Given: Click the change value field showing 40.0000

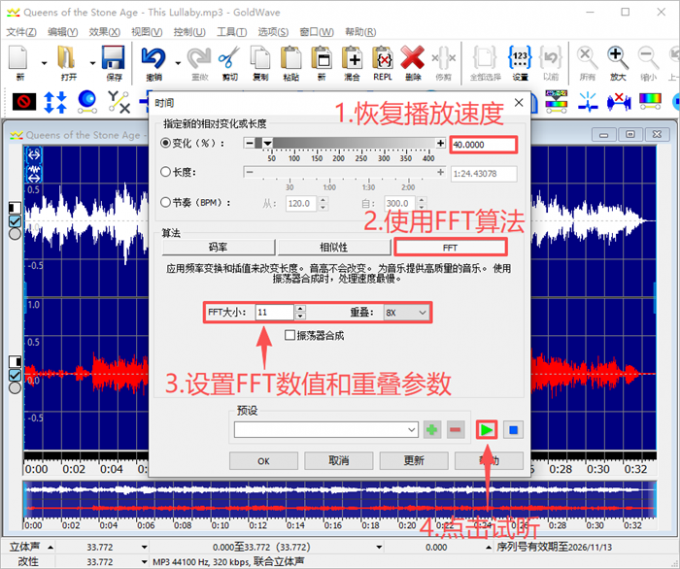Looking at the screenshot, I should click(x=484, y=144).
